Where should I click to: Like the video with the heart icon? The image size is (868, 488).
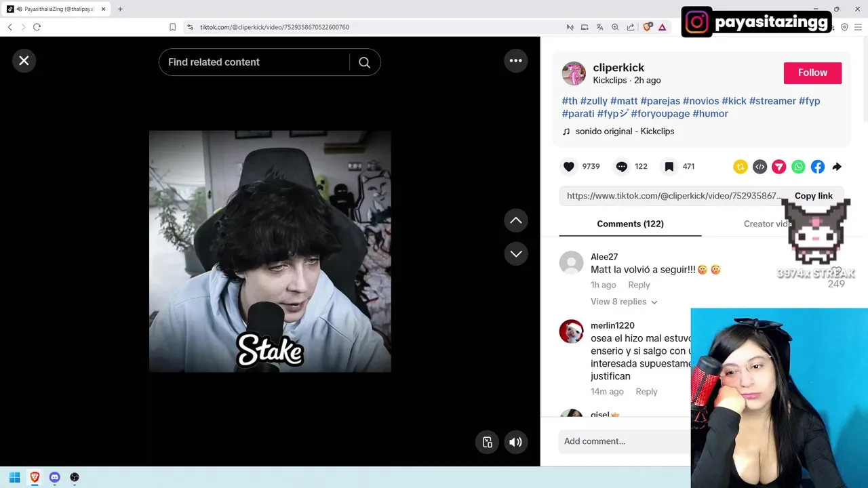tap(569, 167)
